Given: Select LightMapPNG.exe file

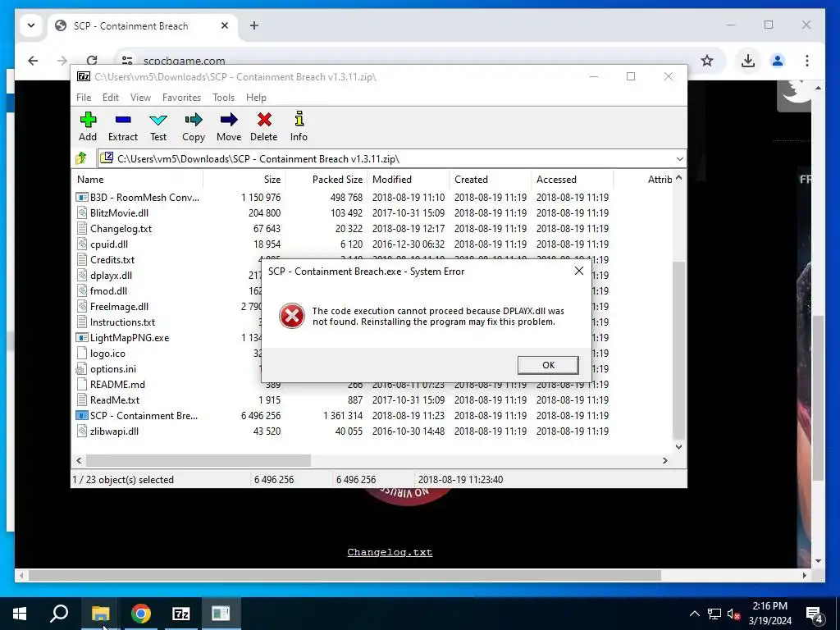Looking at the screenshot, I should coord(129,337).
